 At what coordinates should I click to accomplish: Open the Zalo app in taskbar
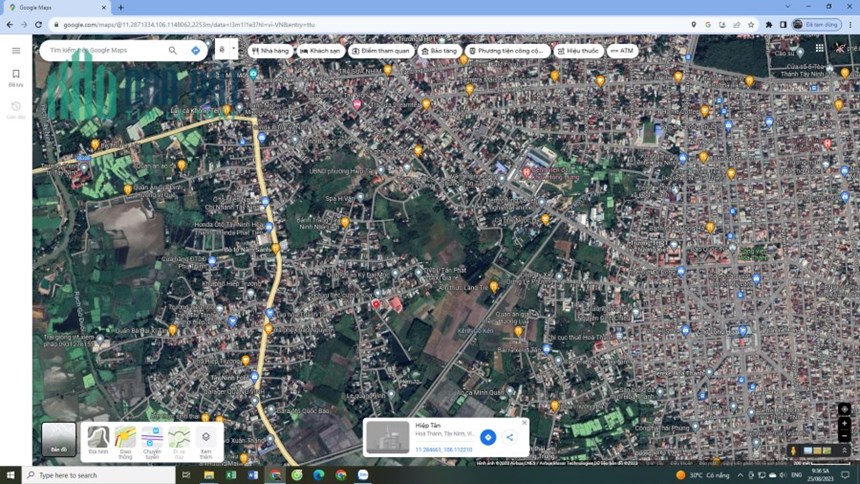coord(363,475)
